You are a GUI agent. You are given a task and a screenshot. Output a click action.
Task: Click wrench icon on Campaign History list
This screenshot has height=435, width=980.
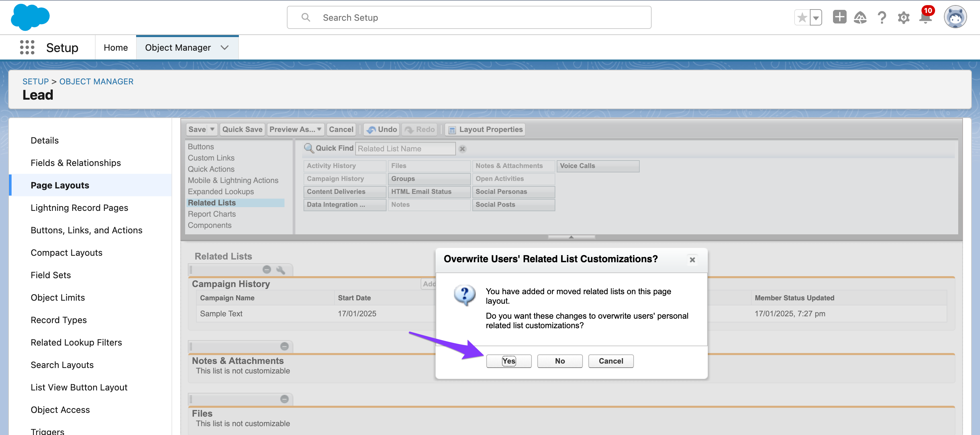281,270
